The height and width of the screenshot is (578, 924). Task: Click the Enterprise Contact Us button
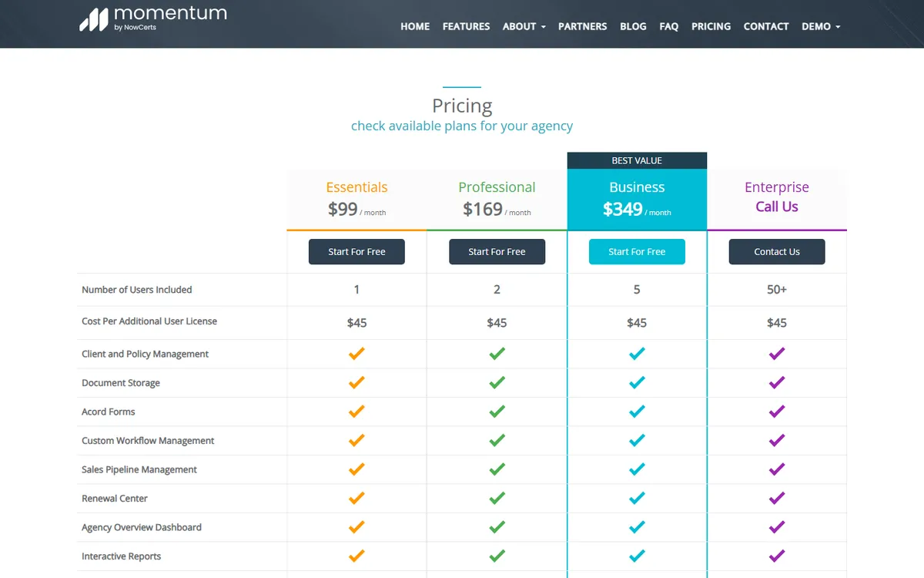[777, 252]
